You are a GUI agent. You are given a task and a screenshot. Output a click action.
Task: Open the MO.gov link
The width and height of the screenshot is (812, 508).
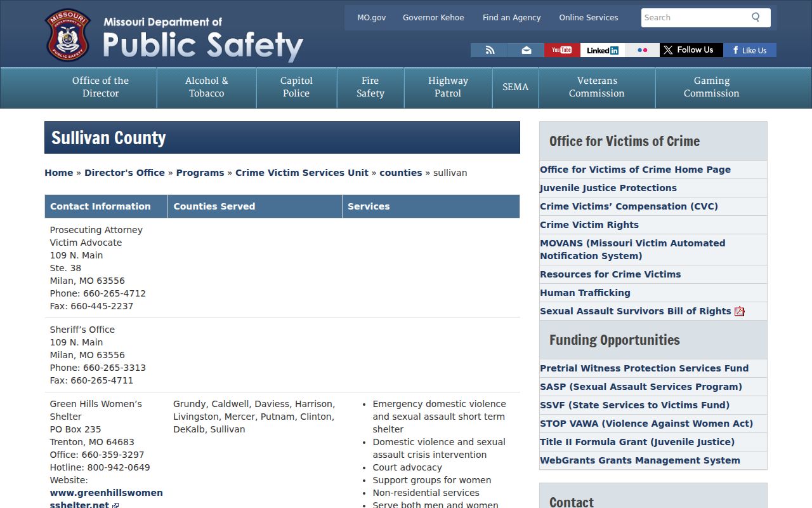point(372,18)
